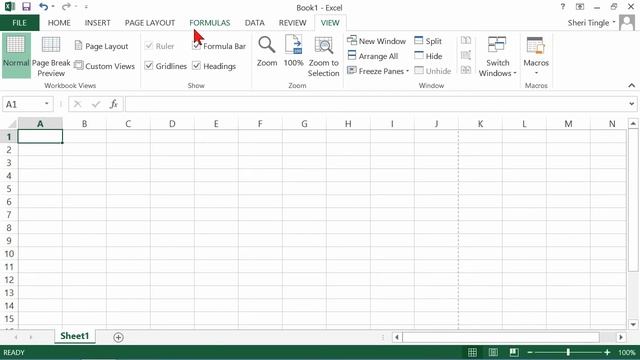Select row 7 header

tap(9, 215)
